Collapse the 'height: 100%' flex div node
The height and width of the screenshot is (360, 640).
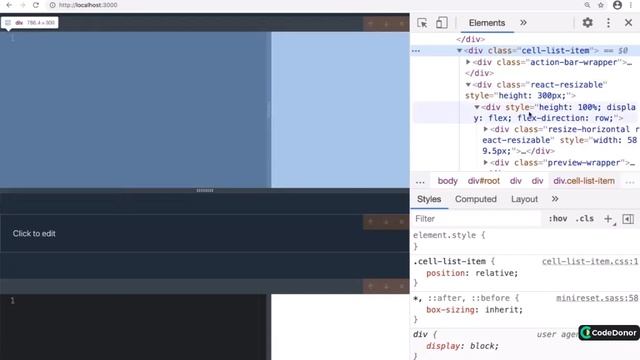pos(477,107)
